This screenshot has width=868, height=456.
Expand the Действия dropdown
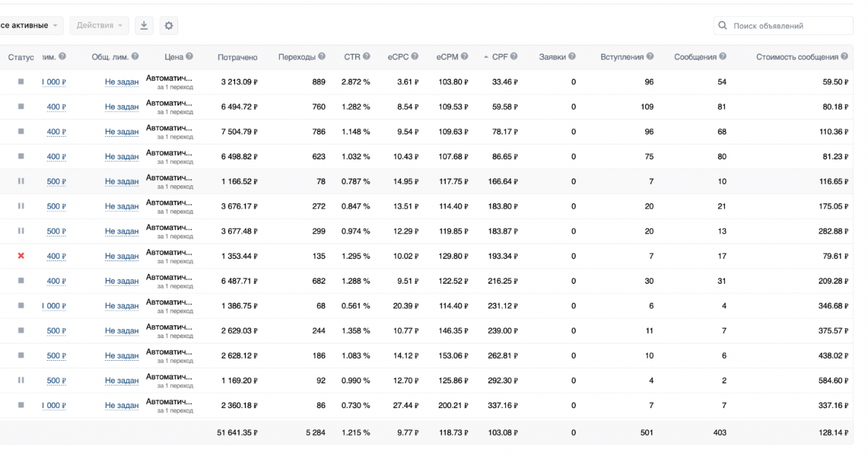(99, 25)
